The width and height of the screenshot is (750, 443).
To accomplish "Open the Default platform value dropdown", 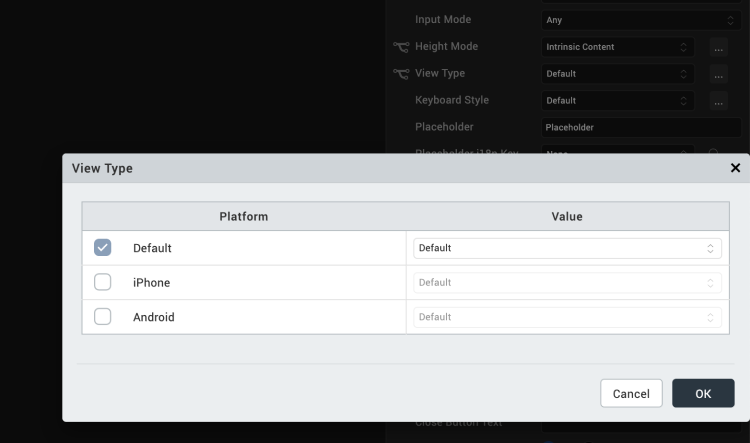I will tap(567, 248).
